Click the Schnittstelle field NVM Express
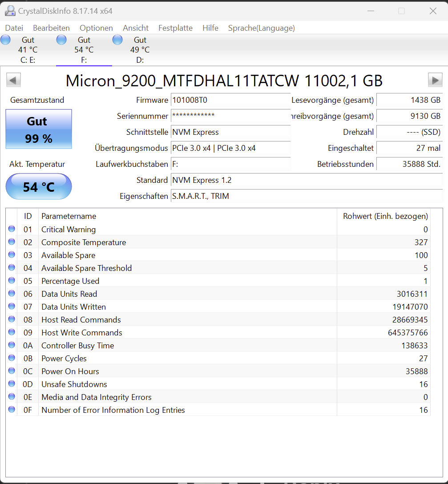The image size is (448, 484). (x=230, y=132)
